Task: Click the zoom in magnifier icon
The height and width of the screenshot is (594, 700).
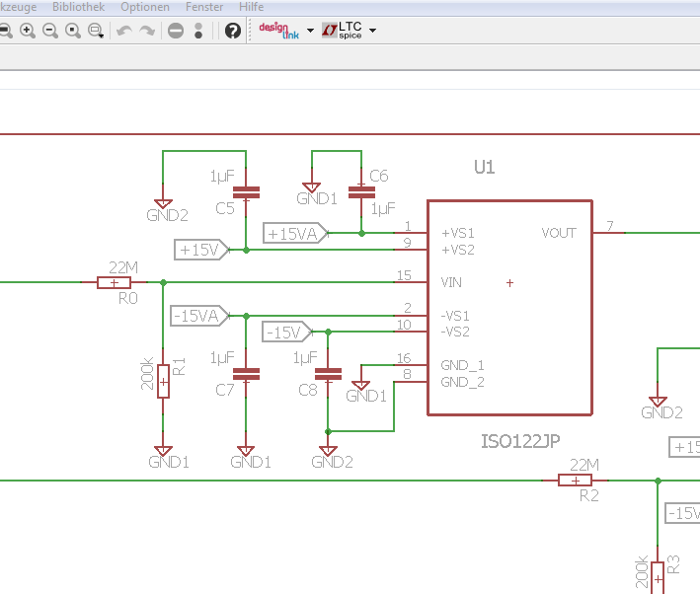Action: (27, 31)
